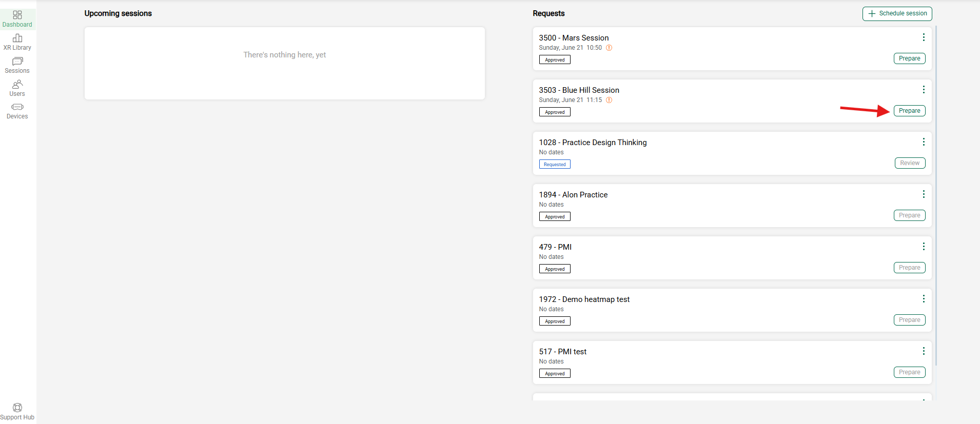Click the Requests list vertical scrollbar
The height and width of the screenshot is (424, 980).
tap(936, 195)
